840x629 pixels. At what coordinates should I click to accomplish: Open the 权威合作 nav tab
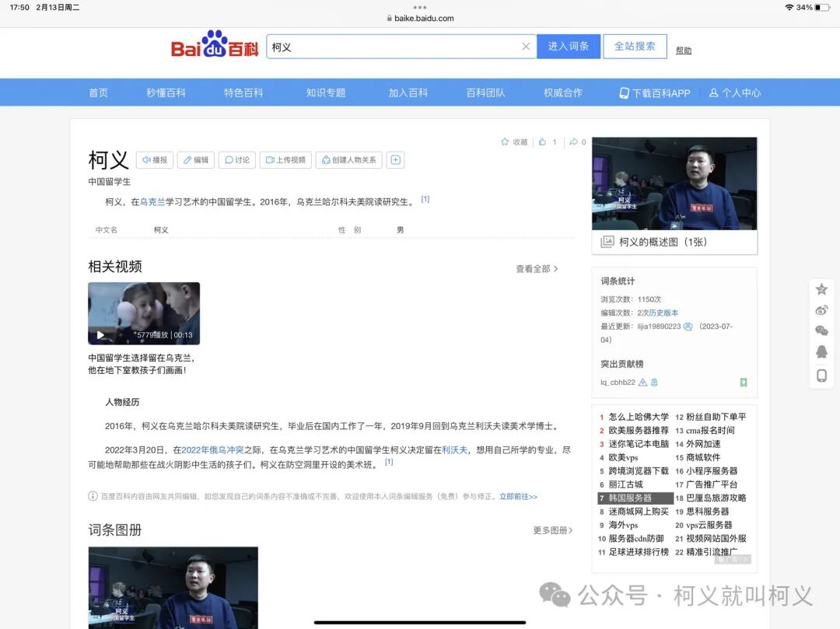pyautogui.click(x=563, y=93)
